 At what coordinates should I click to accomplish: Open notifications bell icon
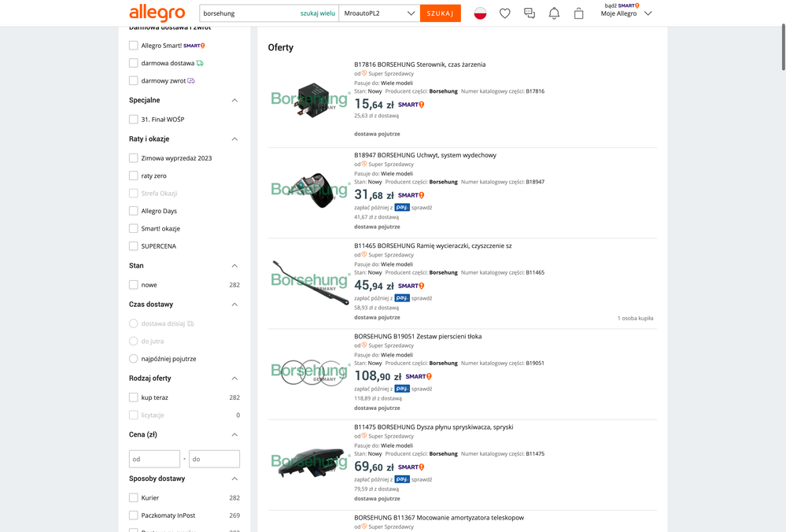pyautogui.click(x=554, y=13)
